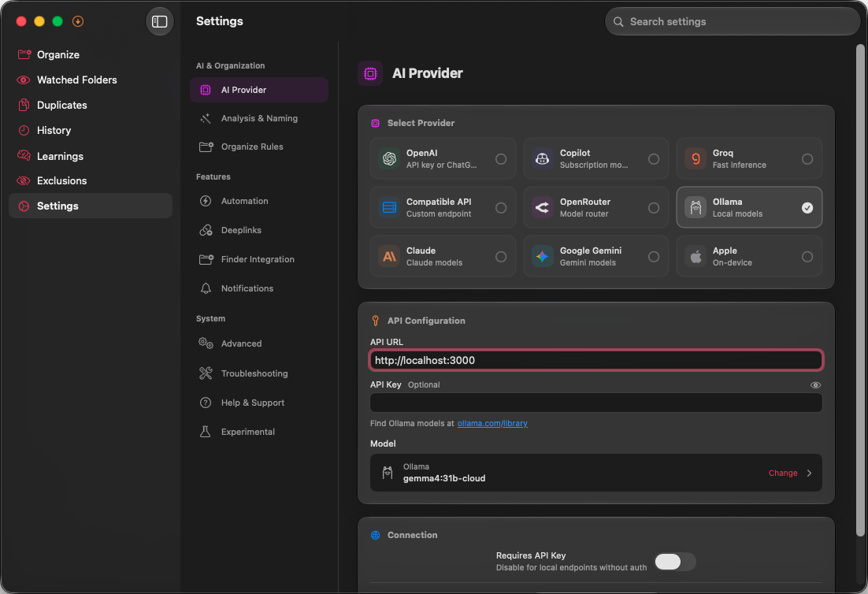This screenshot has height=594, width=868.
Task: Click the Change model button
Action: [783, 473]
